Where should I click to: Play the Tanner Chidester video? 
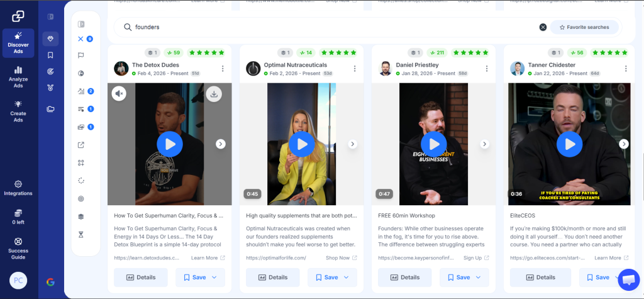(570, 144)
